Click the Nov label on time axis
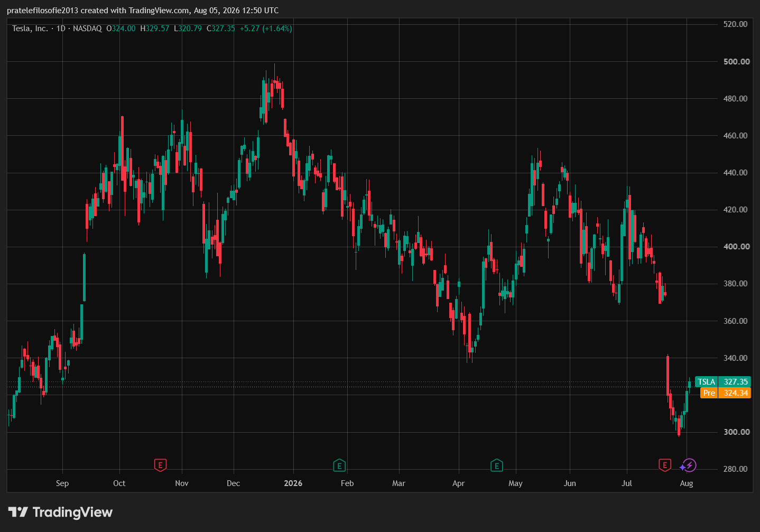 point(182,483)
